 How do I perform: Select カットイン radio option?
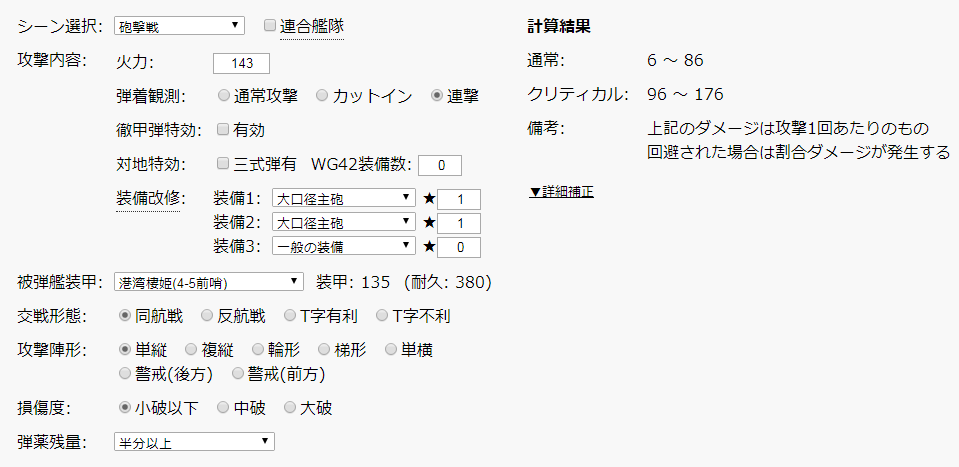click(x=322, y=96)
